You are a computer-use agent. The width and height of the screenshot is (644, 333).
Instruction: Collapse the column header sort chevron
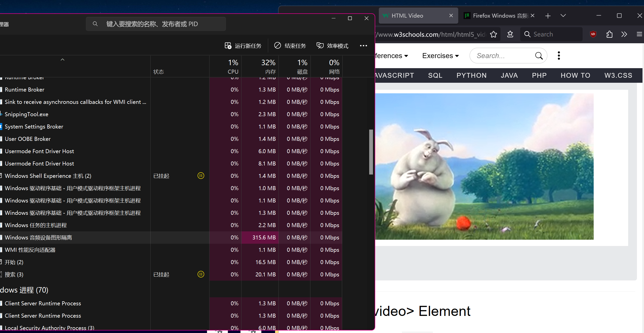(63, 60)
